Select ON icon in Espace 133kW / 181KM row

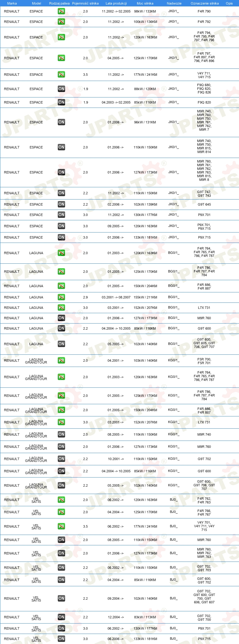pyautogui.click(x=61, y=237)
